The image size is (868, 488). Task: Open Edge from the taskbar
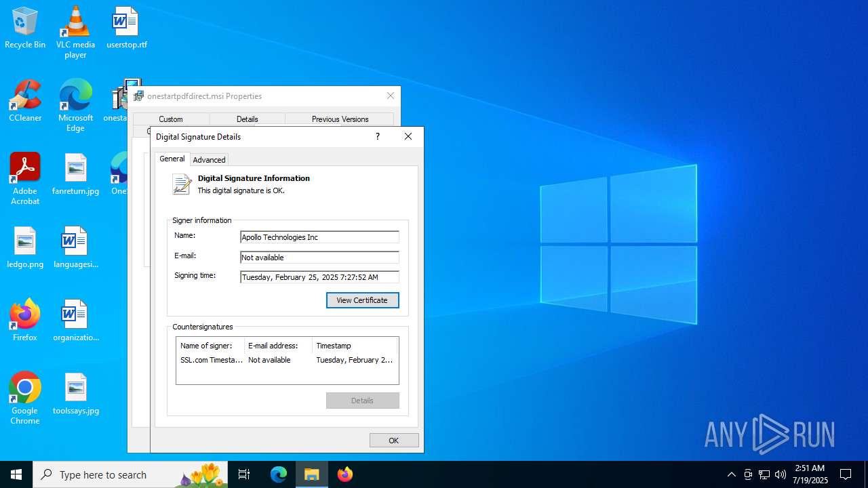[279, 474]
